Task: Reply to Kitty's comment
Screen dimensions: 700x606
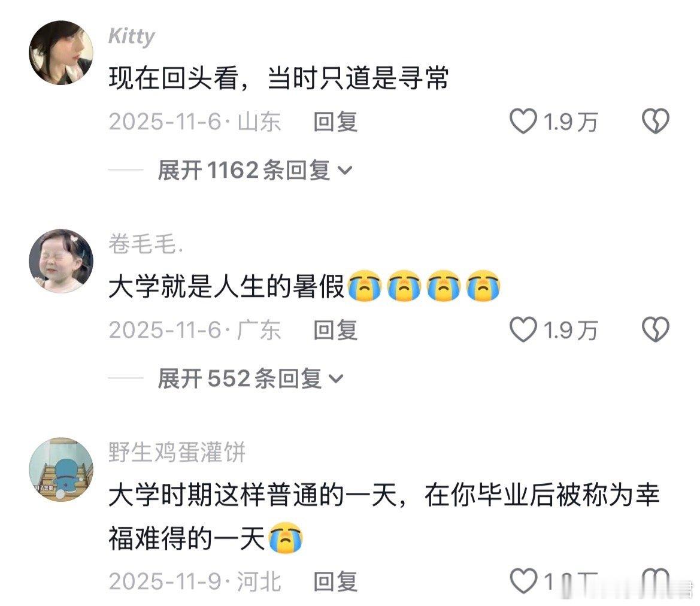Action: tap(336, 122)
